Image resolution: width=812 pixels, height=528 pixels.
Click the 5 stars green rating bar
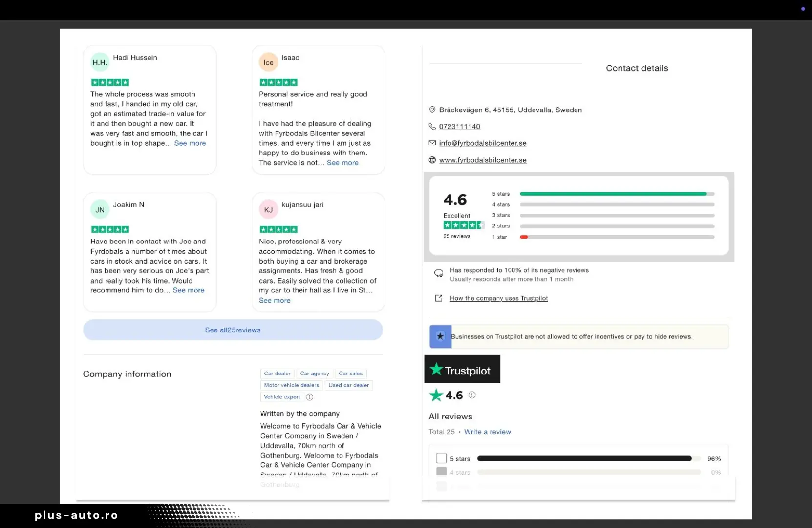click(x=613, y=194)
